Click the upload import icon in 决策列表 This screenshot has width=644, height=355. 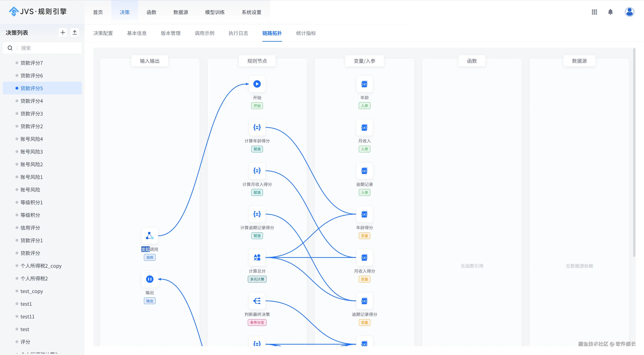74,32
